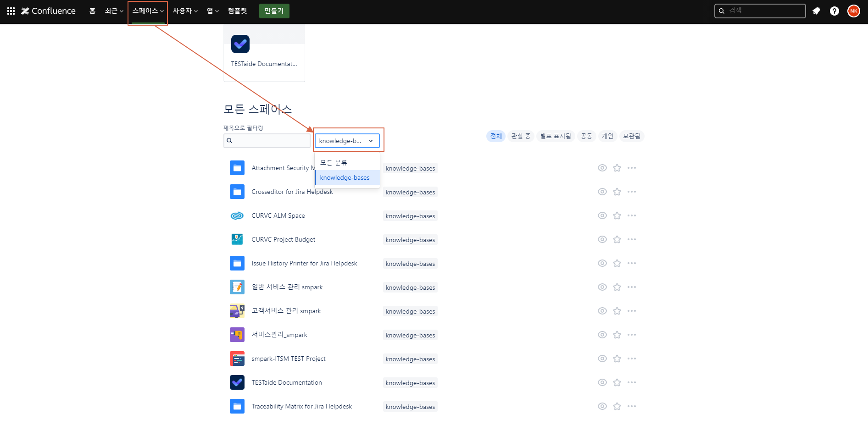Image resolution: width=868 pixels, height=425 pixels.
Task: Open the notifications icon in header
Action: [816, 11]
